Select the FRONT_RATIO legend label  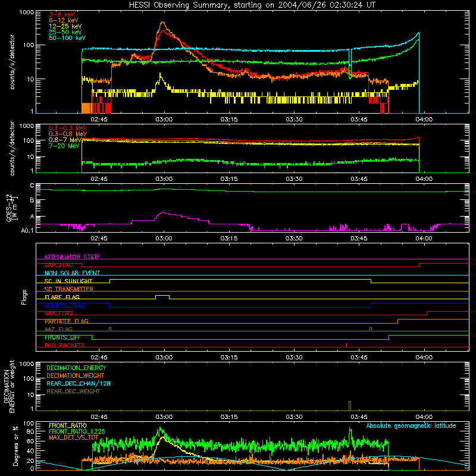(x=68, y=425)
